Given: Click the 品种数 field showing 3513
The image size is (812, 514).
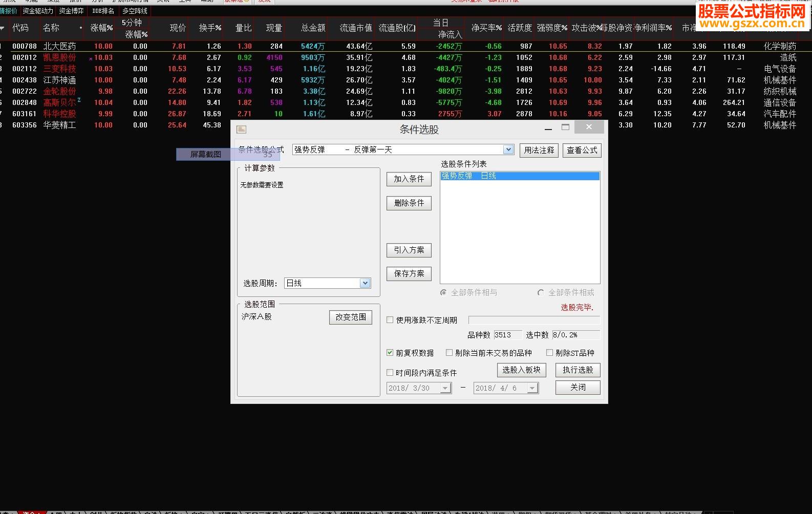Looking at the screenshot, I should [x=508, y=335].
